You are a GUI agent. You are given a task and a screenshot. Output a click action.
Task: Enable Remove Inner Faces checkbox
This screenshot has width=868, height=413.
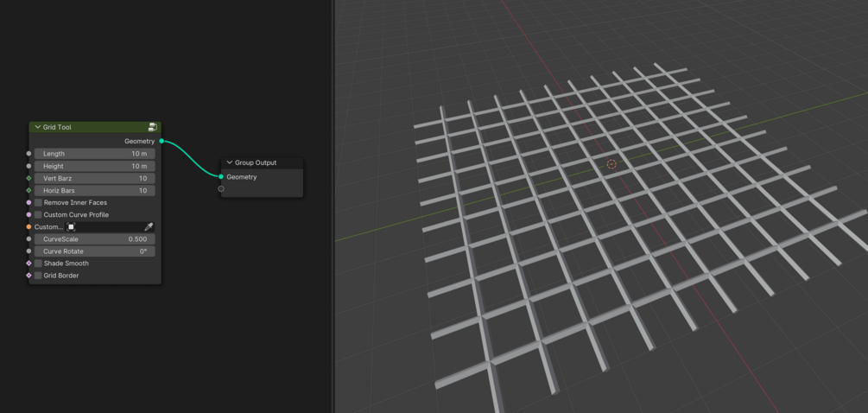click(x=38, y=203)
